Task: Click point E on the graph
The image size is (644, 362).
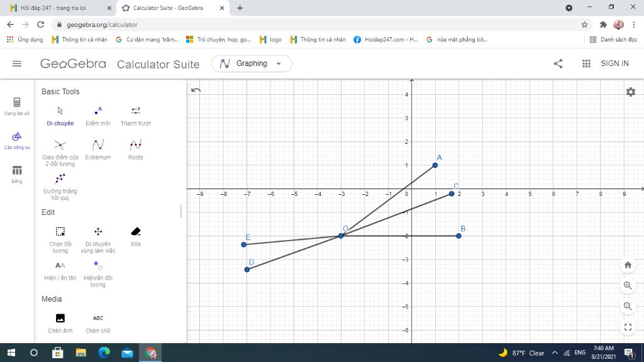Action: click(243, 244)
